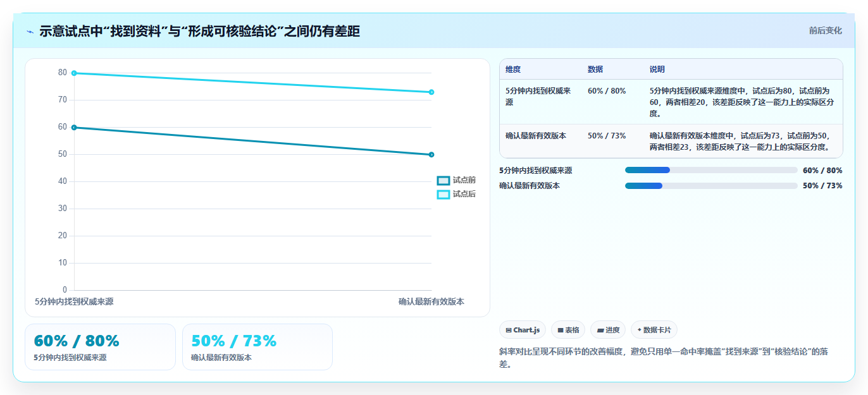Toggle the 试点前 legend entry
This screenshot has width=868, height=395.
456,181
